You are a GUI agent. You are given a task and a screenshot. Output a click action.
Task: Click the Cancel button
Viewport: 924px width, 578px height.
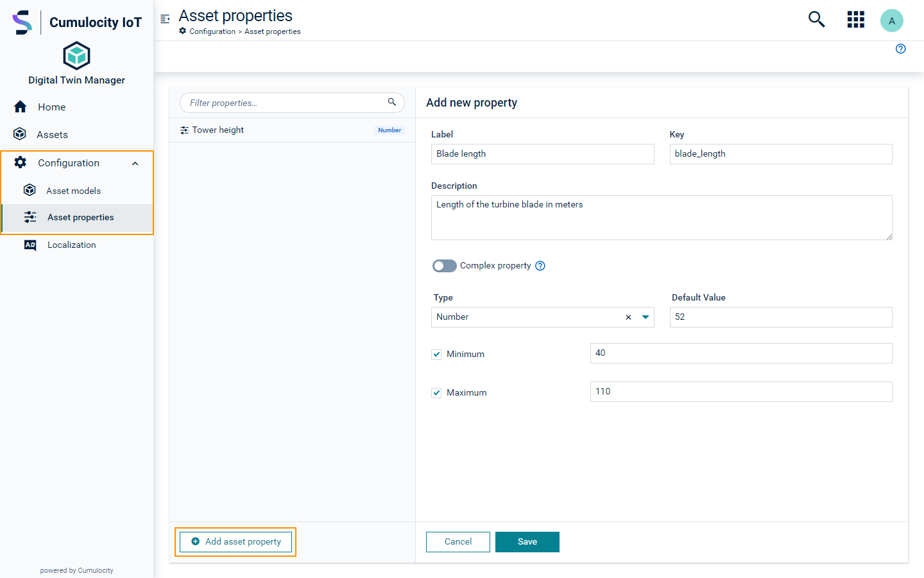coord(458,542)
